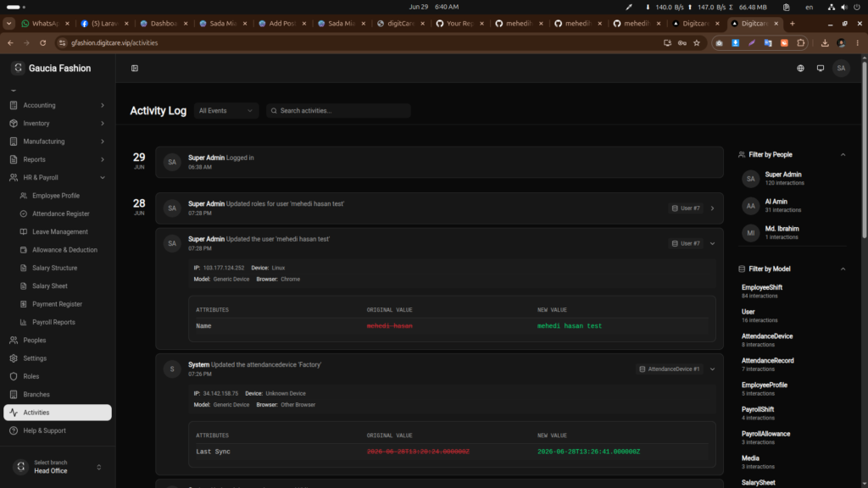The width and height of the screenshot is (868, 488).
Task: Go back in browser history
Action: point(10,42)
